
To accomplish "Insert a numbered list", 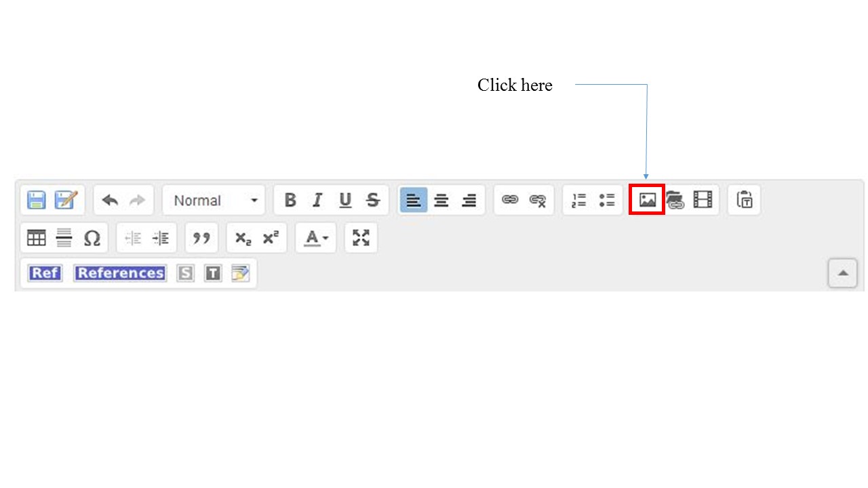I will pos(578,200).
